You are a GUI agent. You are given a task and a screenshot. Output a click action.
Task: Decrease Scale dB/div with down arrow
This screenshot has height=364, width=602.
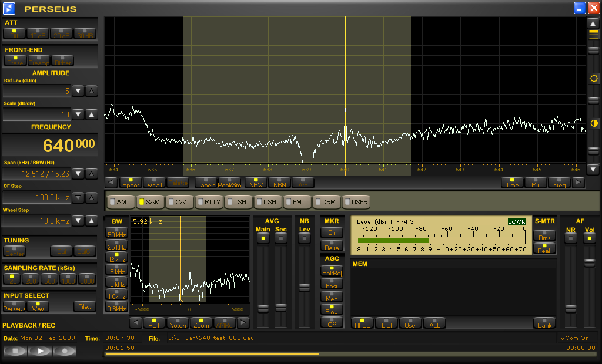[78, 114]
